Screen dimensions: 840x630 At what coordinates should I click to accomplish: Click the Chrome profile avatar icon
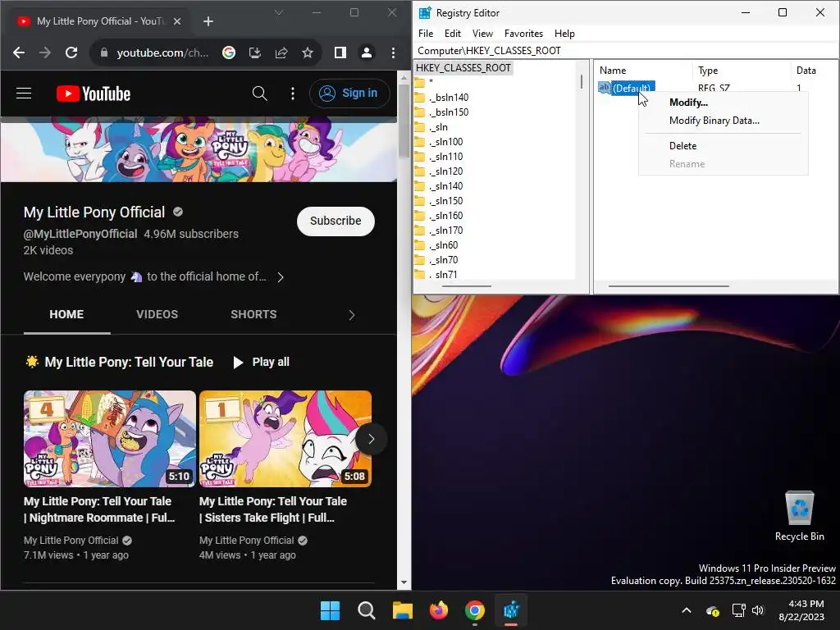(367, 52)
